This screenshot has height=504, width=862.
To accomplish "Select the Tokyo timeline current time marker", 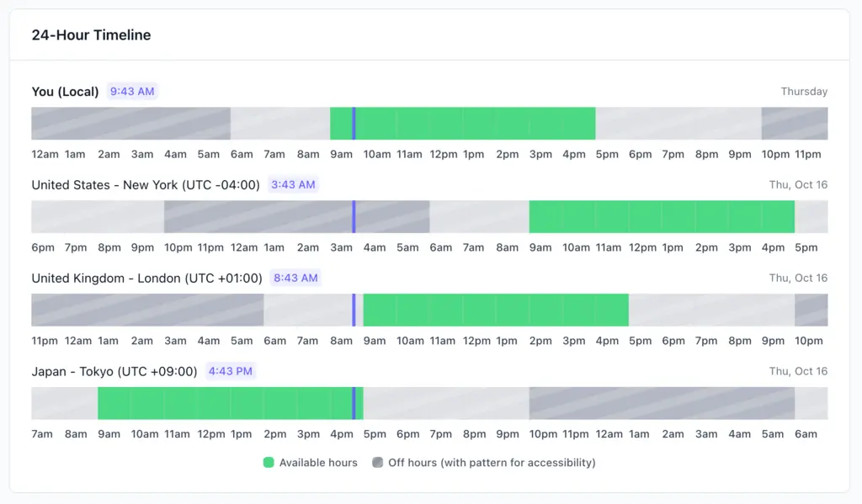I will (354, 404).
